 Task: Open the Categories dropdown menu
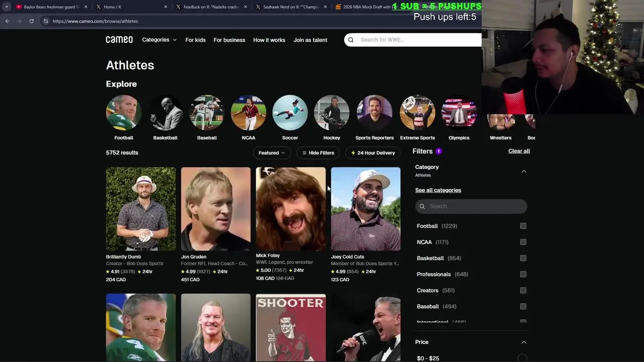coord(159,40)
